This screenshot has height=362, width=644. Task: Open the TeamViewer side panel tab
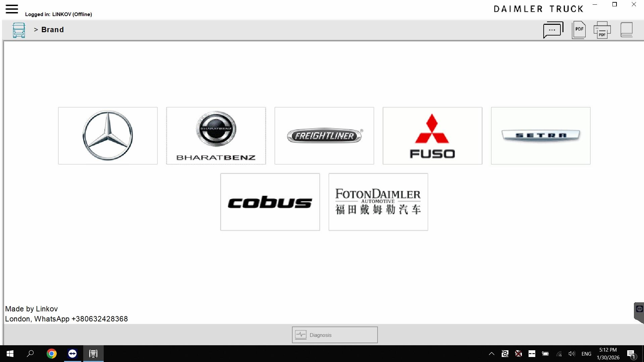[x=639, y=312]
